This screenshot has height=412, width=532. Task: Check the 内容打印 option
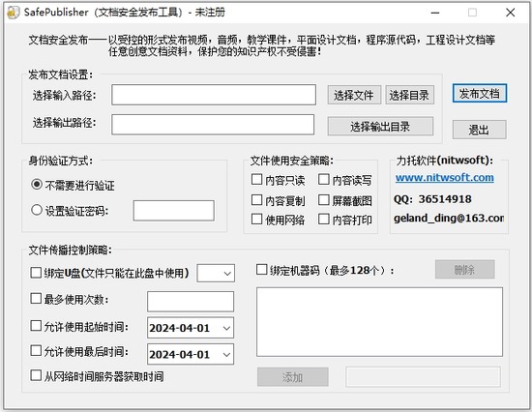tap(324, 220)
